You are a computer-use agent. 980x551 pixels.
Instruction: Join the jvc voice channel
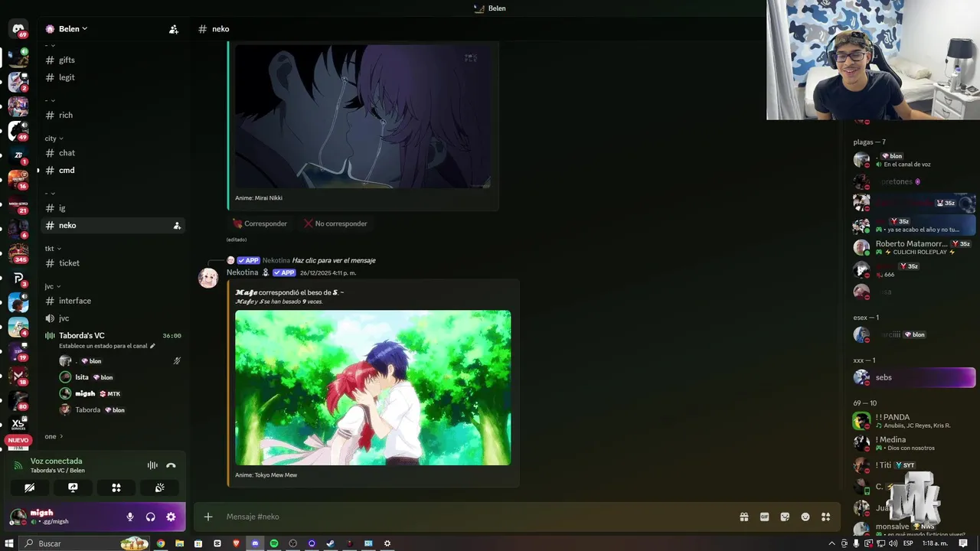113,318
